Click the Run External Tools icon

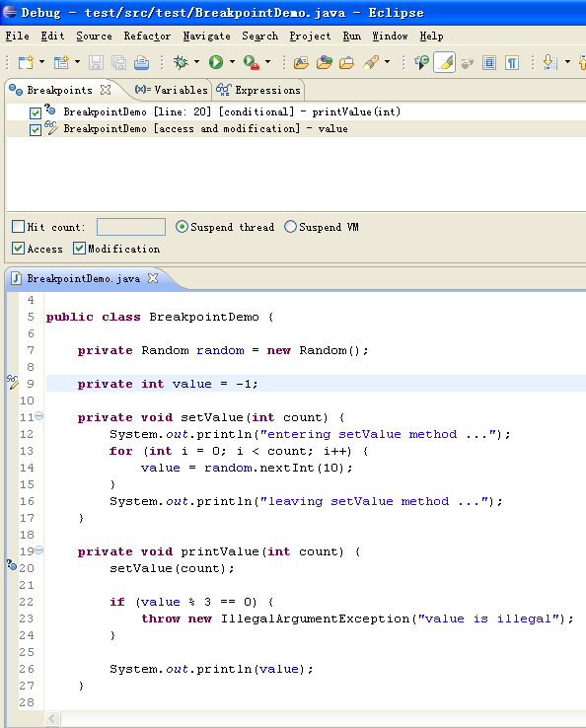click(x=252, y=62)
